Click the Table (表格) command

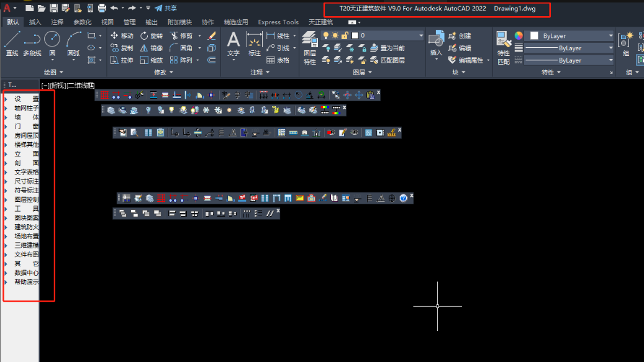coord(278,60)
